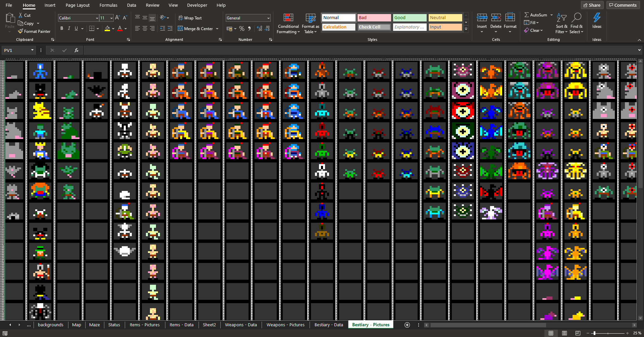This screenshot has height=337, width=644.
Task: Toggle Wrap Text
Action: click(190, 18)
